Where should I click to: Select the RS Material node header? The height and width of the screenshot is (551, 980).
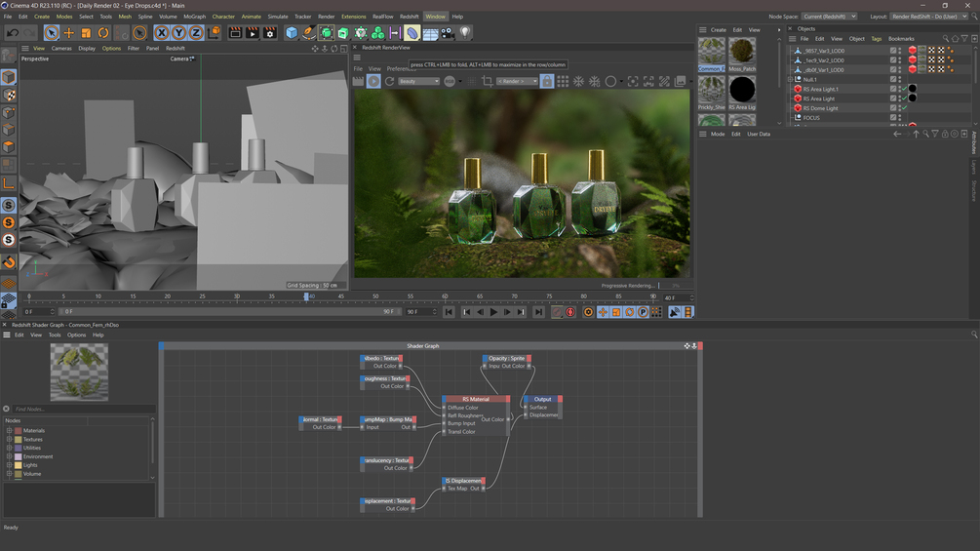476,399
